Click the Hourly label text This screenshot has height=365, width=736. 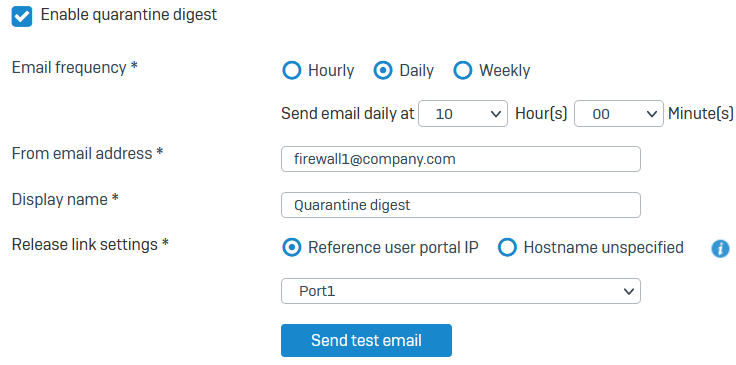click(x=331, y=71)
